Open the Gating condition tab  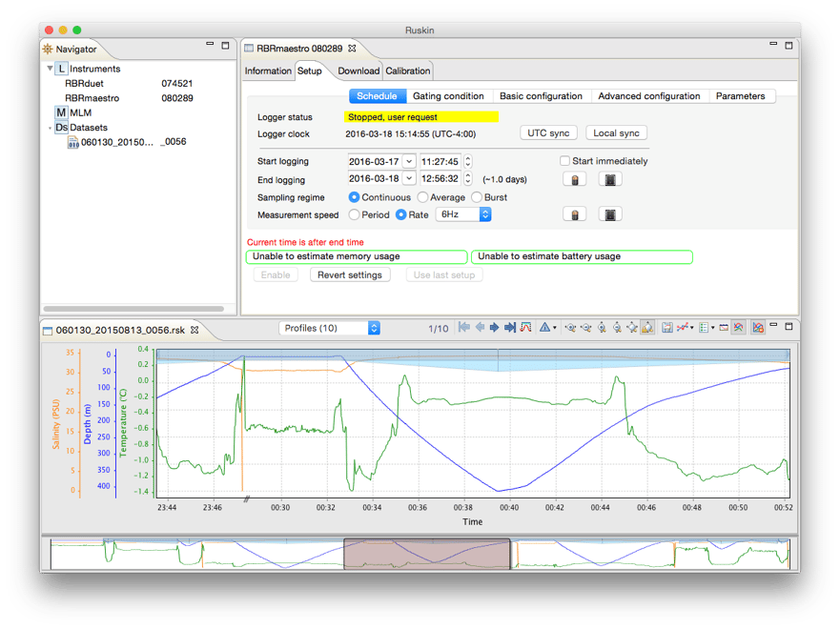click(448, 96)
